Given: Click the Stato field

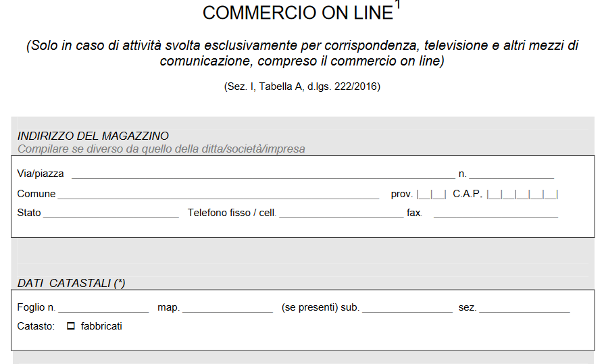Looking at the screenshot, I should [x=111, y=213].
